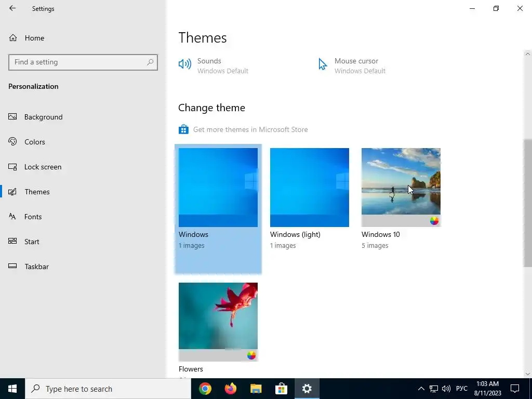Image resolution: width=532 pixels, height=399 pixels.
Task: Launch Firefox from taskbar
Action: click(231, 389)
